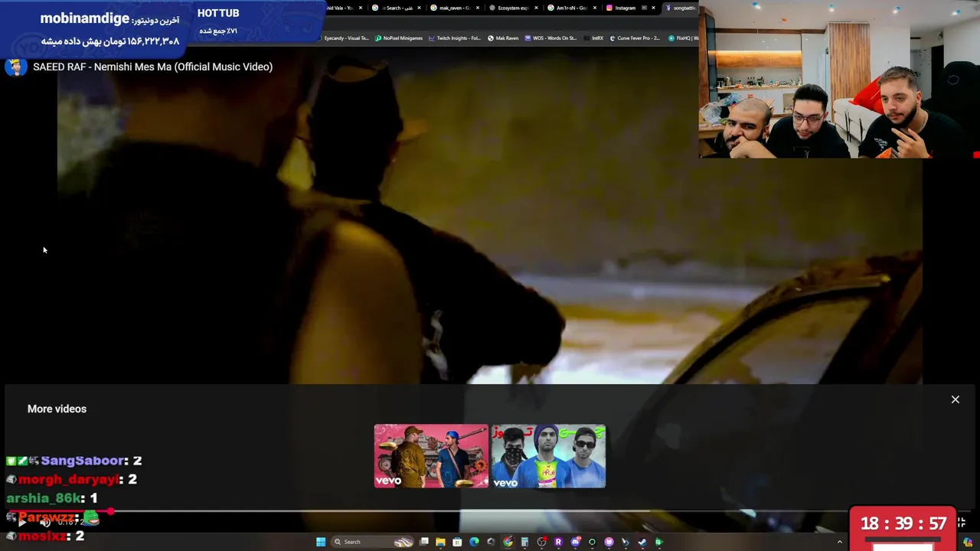Screen dimensions: 980x551
Task: Click the taskbar Search box
Action: (371, 542)
